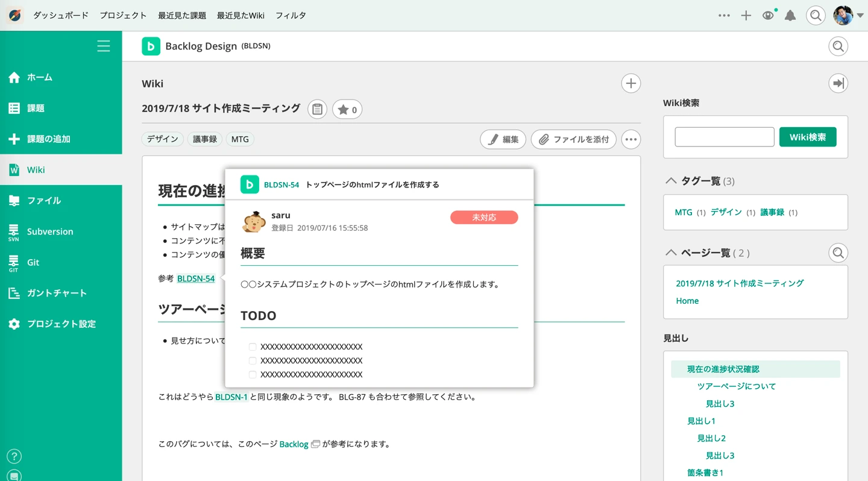Collapse sidebar with the hamburger icon
Image resolution: width=868 pixels, height=481 pixels.
coord(103,46)
